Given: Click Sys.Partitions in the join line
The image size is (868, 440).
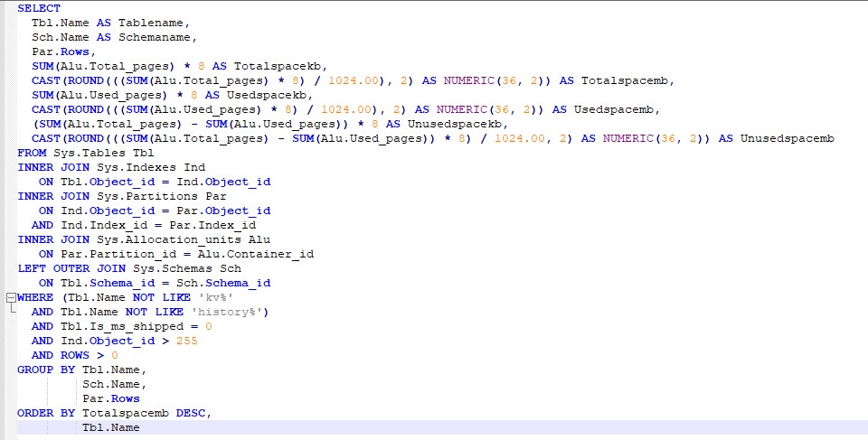Looking at the screenshot, I should pyautogui.click(x=147, y=196).
